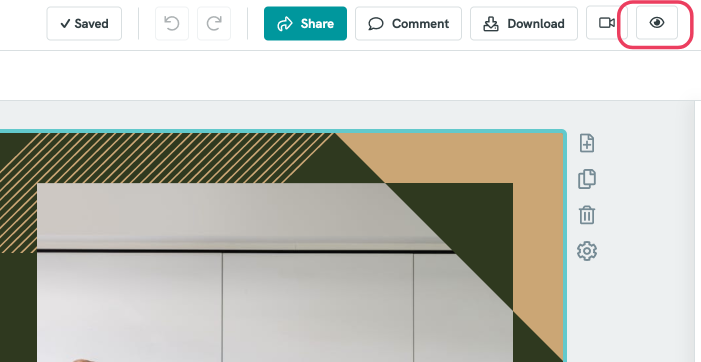Viewport: 701px width, 362px height.
Task: Click the arrow icon inside the Share button
Action: pyautogui.click(x=284, y=24)
